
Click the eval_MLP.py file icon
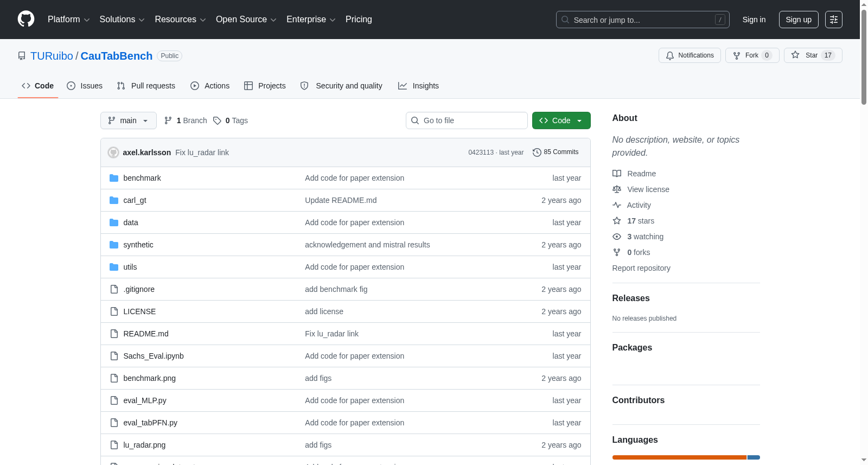[114, 400]
